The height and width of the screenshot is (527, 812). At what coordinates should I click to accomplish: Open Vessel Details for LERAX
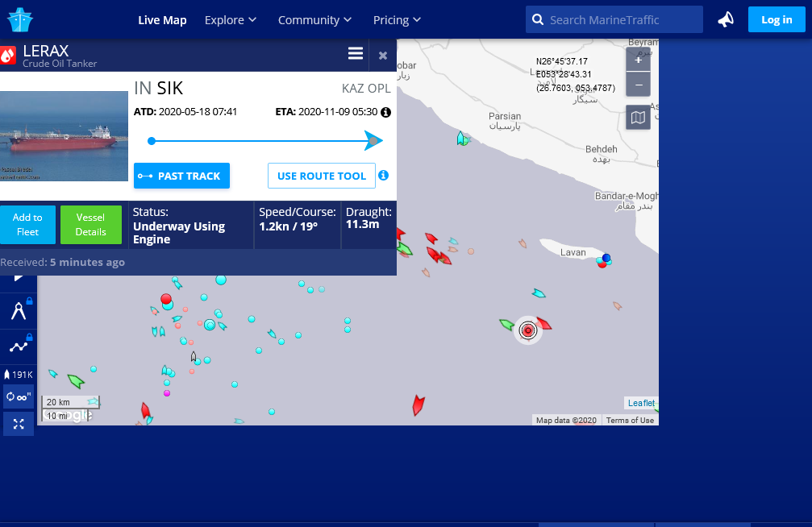tap(90, 225)
